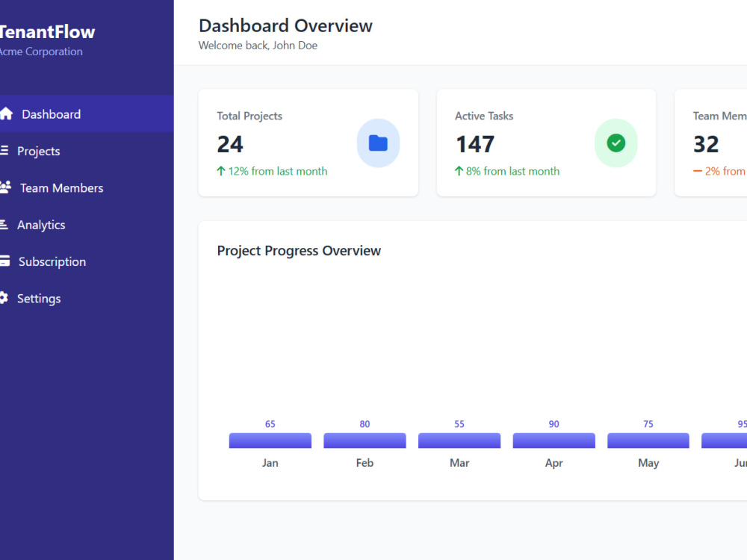Open the Team Members page

click(87, 187)
